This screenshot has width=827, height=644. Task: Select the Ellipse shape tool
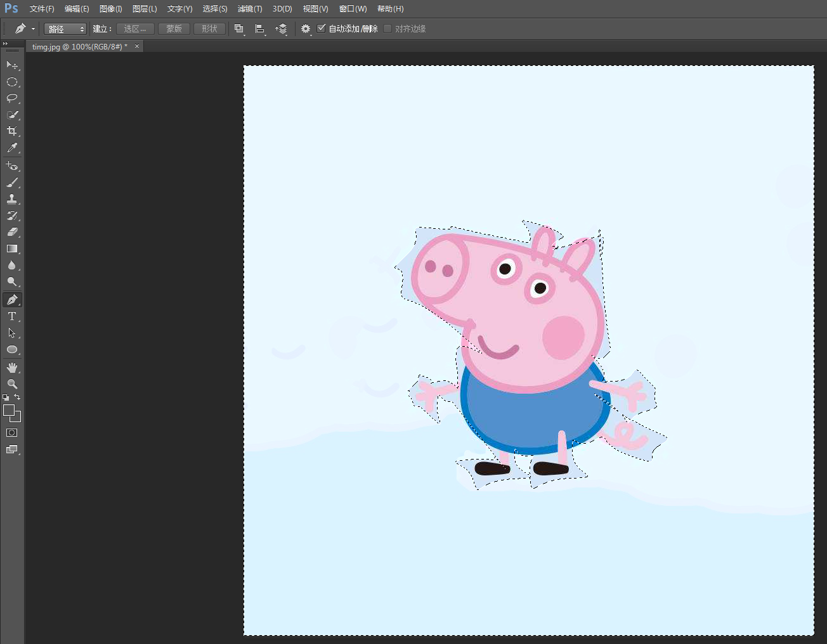[x=12, y=349]
